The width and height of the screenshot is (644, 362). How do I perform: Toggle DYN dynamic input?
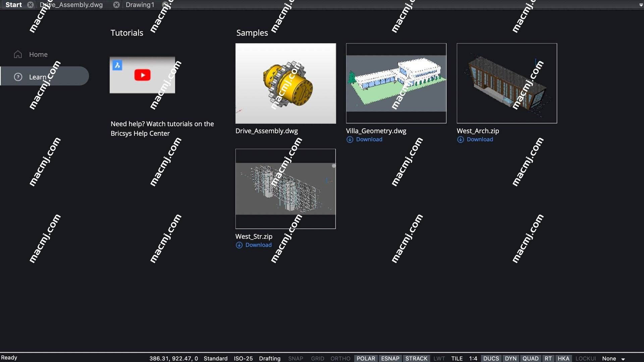pyautogui.click(x=511, y=358)
